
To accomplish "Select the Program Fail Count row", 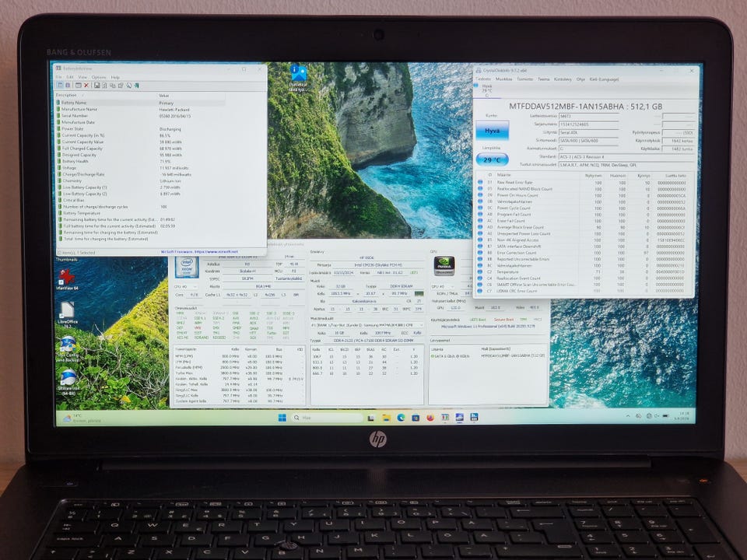I will click(584, 215).
